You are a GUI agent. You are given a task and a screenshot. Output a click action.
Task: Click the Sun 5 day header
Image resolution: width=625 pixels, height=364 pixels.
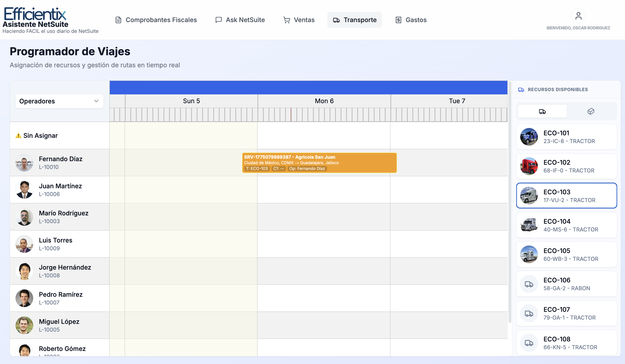[x=191, y=101]
